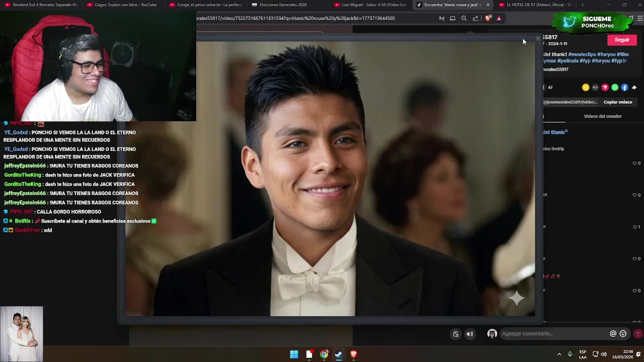Switch to Cagon Soplon con letra tab
The height and width of the screenshot is (362, 644).
123,5
